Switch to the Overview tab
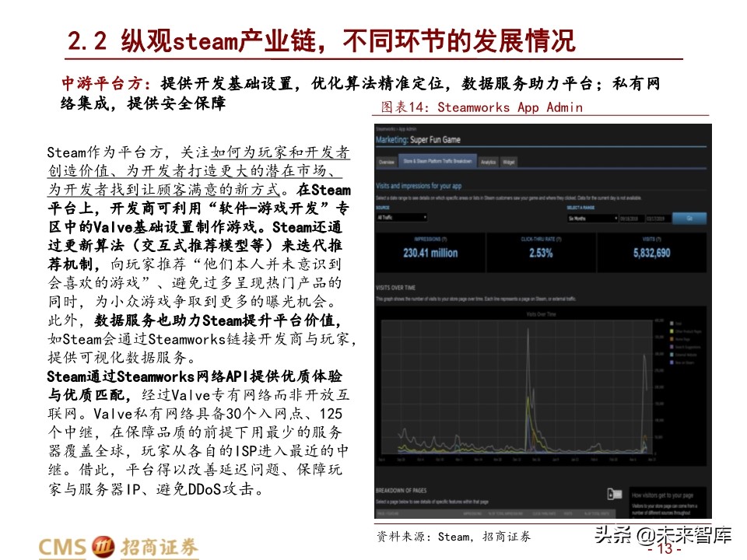This screenshot has width=747, height=560. coord(387,162)
